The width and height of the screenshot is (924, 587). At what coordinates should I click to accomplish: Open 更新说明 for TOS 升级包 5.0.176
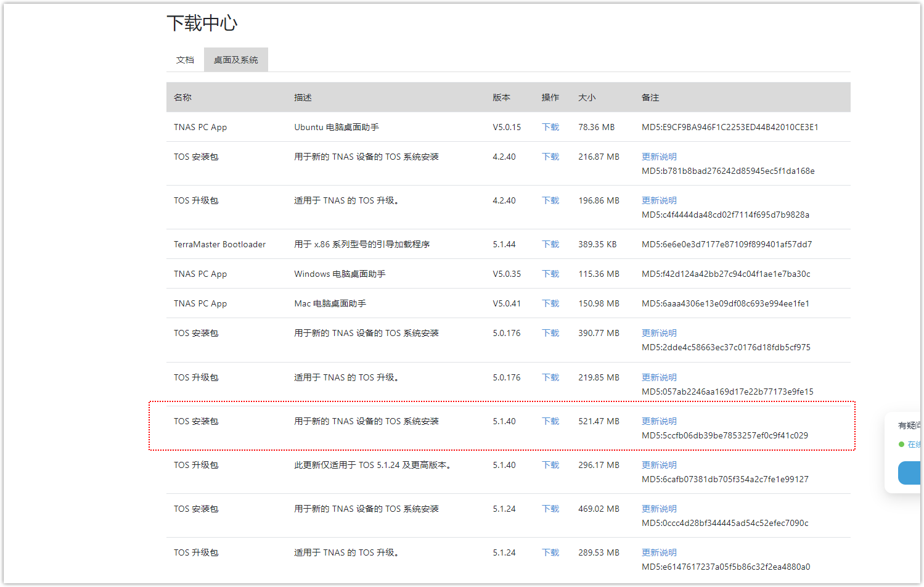(659, 377)
